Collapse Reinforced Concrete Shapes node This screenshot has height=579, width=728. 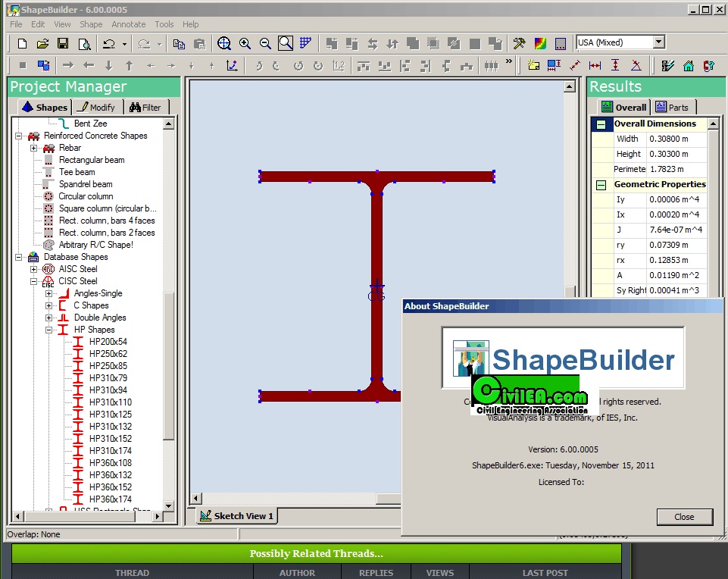tap(19, 136)
